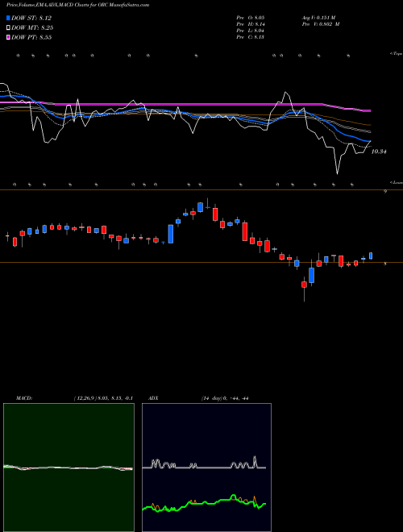This screenshot has height=532, width=403.
Task: Click the white DOW MT legend swatch
Action: coord(9,28)
